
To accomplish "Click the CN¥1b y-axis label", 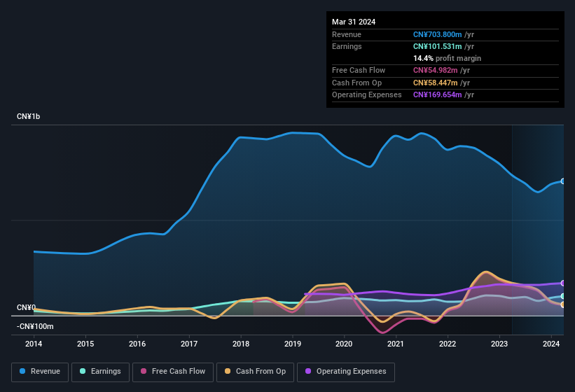I will click(28, 116).
